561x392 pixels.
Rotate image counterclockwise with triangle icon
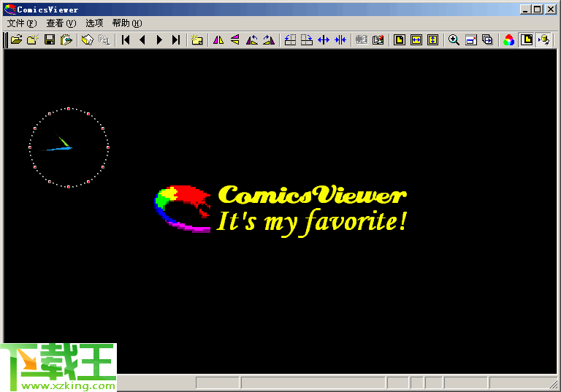point(252,39)
